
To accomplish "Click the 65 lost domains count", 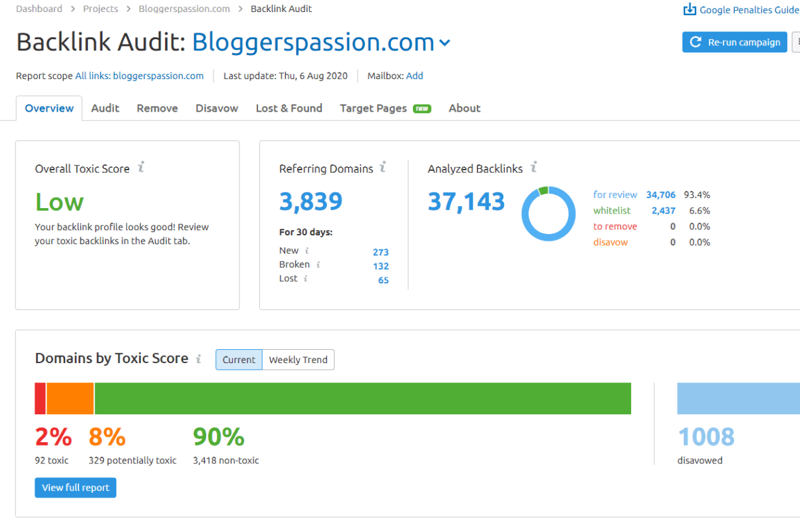I will 384,280.
